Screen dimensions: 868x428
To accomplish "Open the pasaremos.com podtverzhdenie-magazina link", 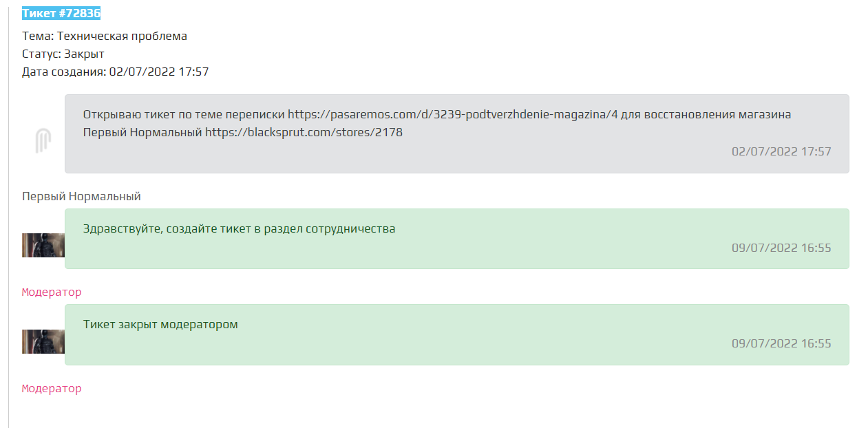I will tap(452, 114).
